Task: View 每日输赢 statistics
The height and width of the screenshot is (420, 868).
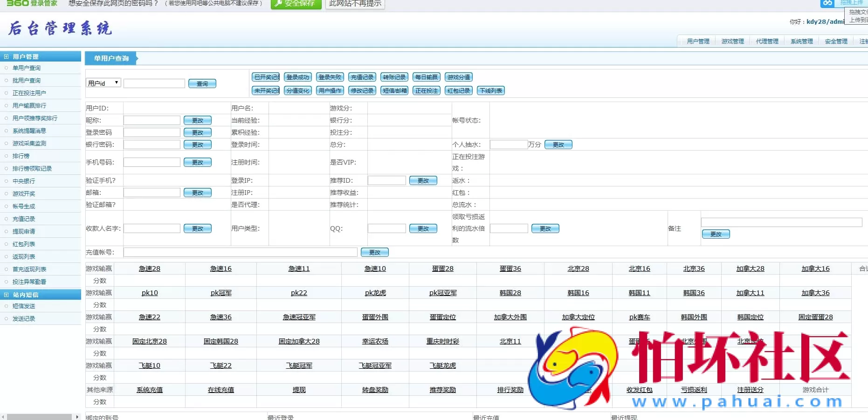Action: pyautogui.click(x=426, y=77)
